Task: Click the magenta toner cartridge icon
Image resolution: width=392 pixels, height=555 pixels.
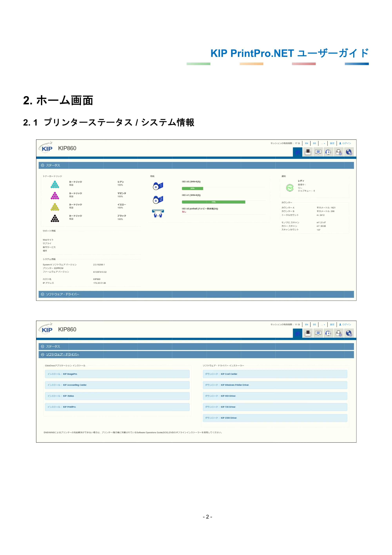Action: [x=55, y=196]
